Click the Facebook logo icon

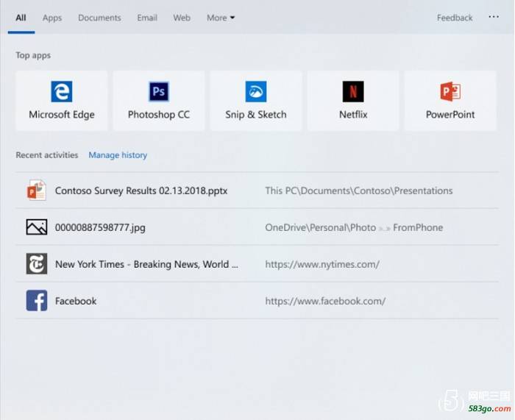point(37,300)
